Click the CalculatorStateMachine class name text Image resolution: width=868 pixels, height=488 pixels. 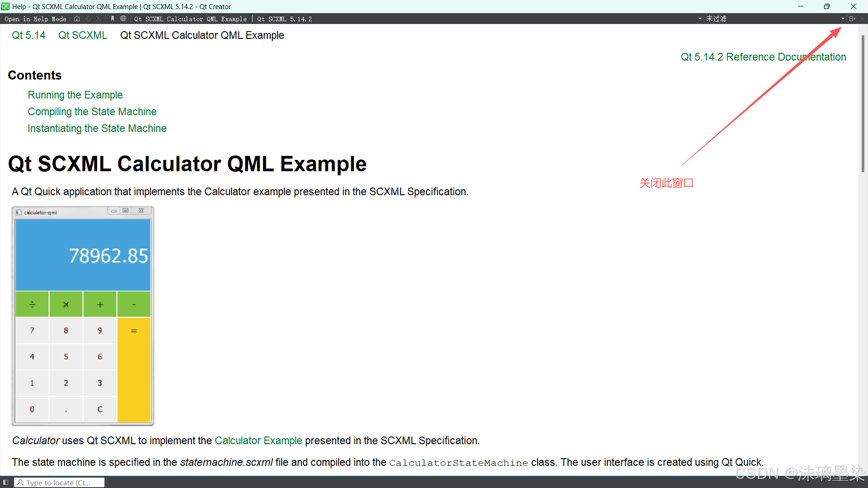[458, 463]
